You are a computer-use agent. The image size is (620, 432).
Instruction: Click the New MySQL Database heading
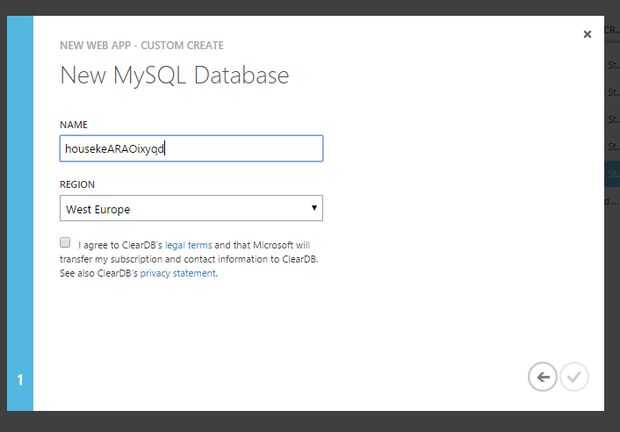coord(174,75)
